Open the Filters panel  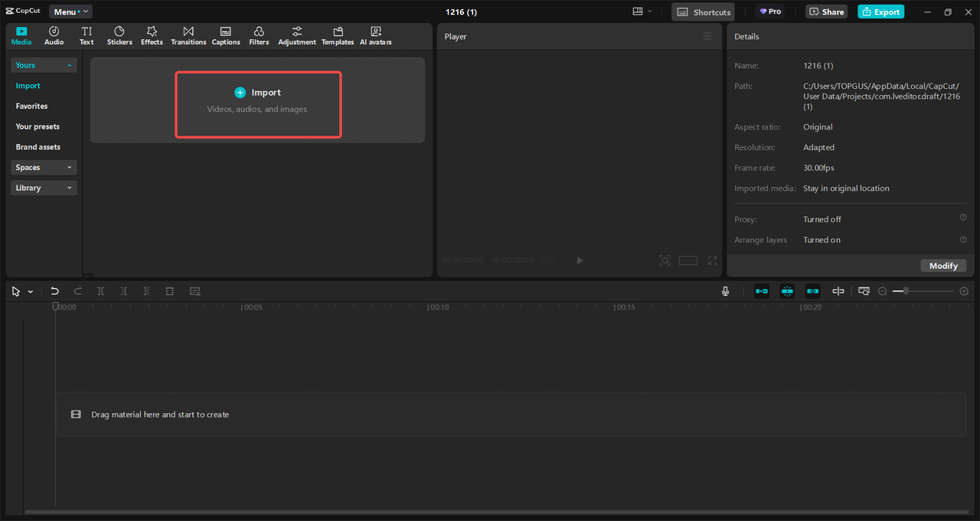tap(259, 35)
